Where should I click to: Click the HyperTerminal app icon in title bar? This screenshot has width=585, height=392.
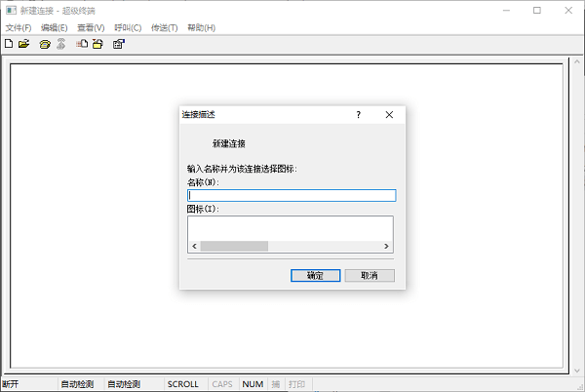(x=11, y=10)
